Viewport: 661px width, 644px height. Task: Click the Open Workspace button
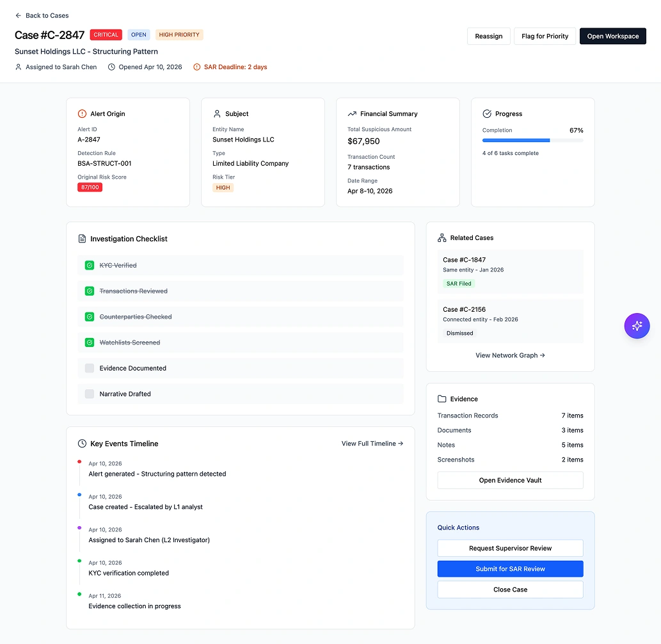pyautogui.click(x=612, y=36)
